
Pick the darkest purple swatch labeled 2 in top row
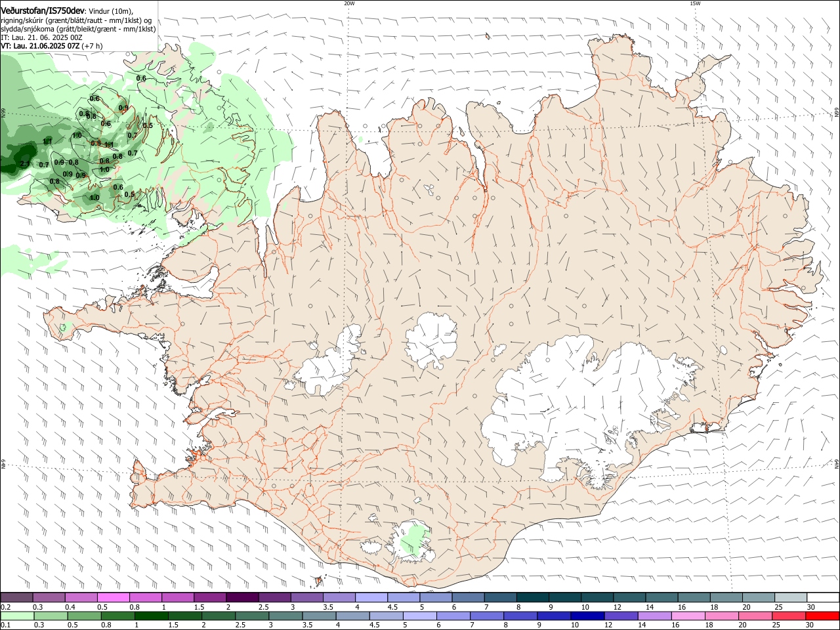pyautogui.click(x=241, y=597)
